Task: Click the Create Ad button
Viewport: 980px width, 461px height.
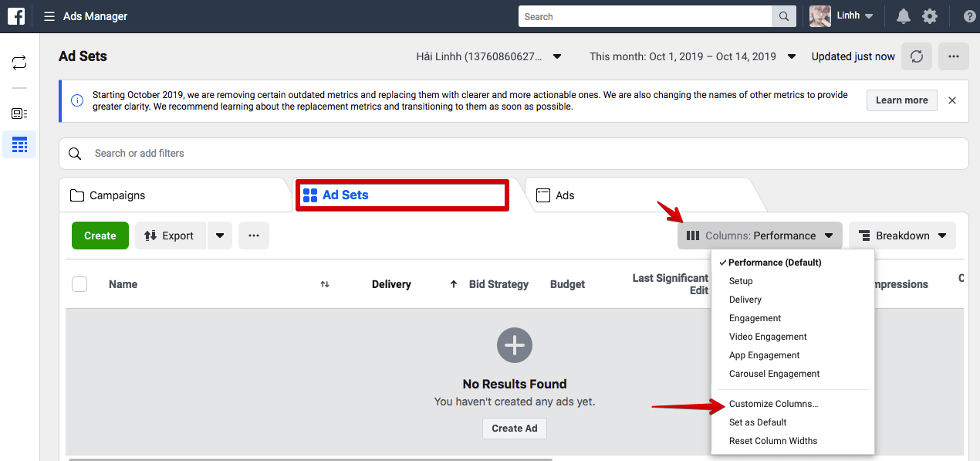Action: (515, 429)
